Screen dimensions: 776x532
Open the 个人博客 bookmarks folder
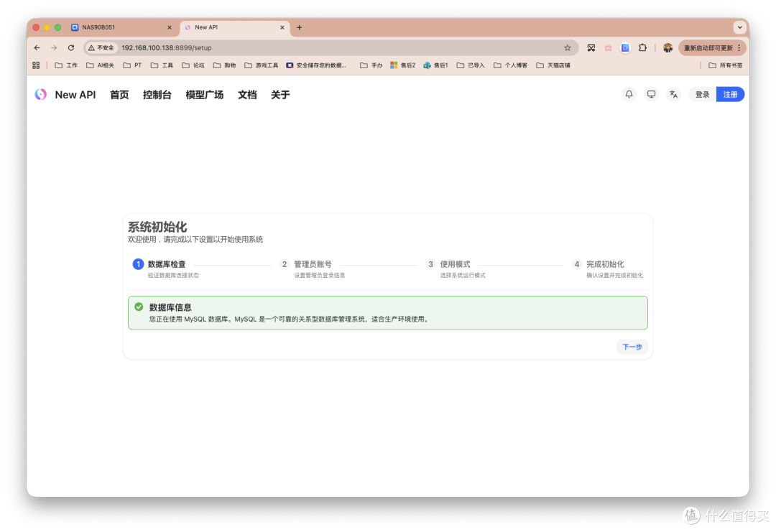[511, 65]
